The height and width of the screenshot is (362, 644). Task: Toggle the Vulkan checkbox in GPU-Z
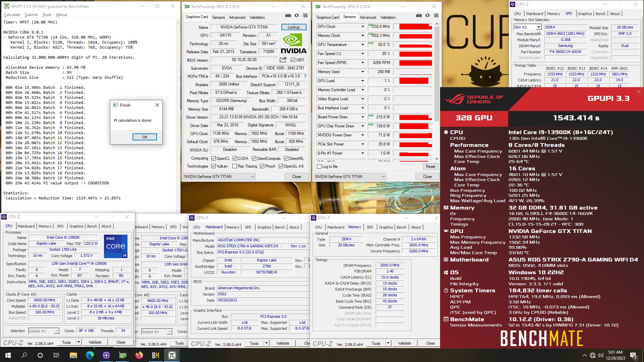[x=213, y=166]
